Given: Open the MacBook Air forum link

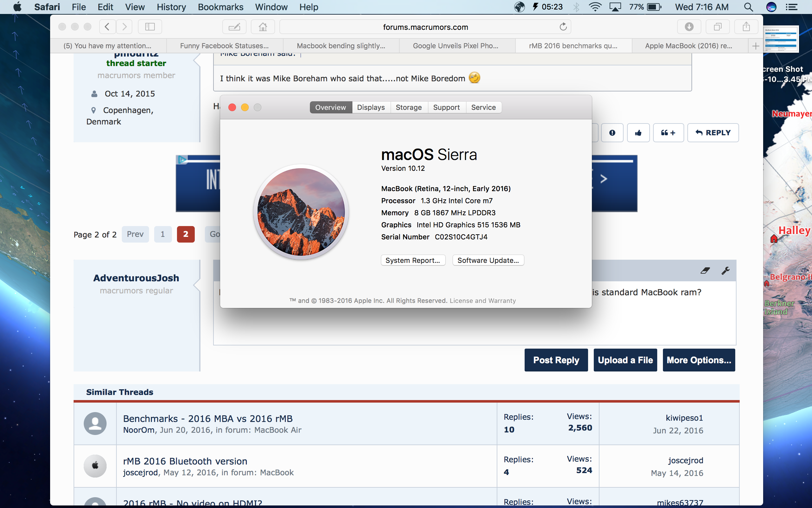Looking at the screenshot, I should pos(278,430).
